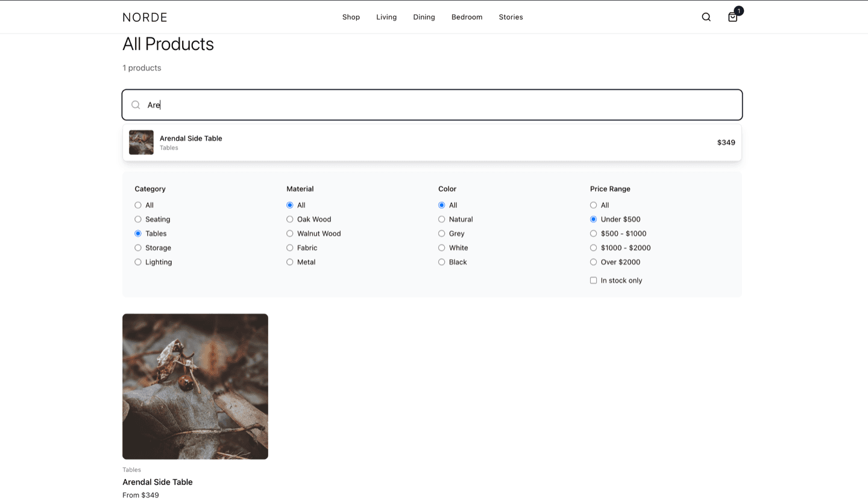This screenshot has height=500, width=868.
Task: Go to the Bedroom page
Action: tap(467, 17)
